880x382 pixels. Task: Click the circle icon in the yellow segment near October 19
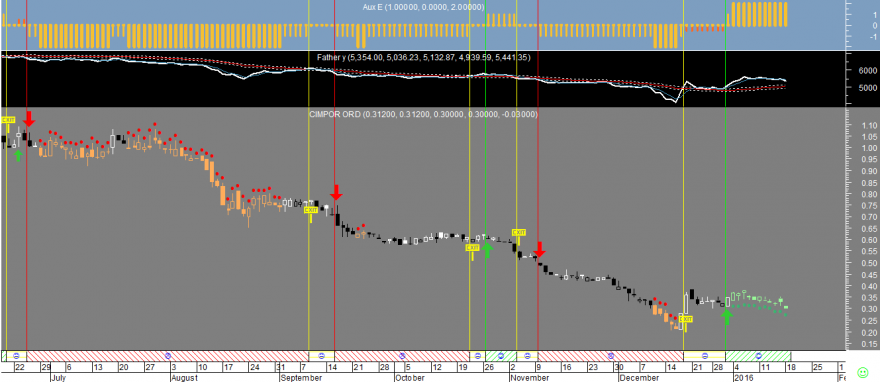pos(478,356)
